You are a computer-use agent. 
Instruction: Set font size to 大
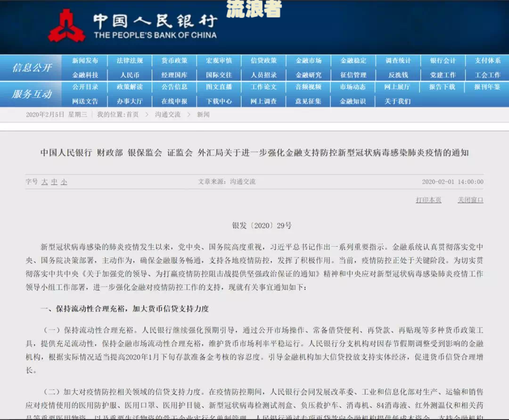click(44, 182)
